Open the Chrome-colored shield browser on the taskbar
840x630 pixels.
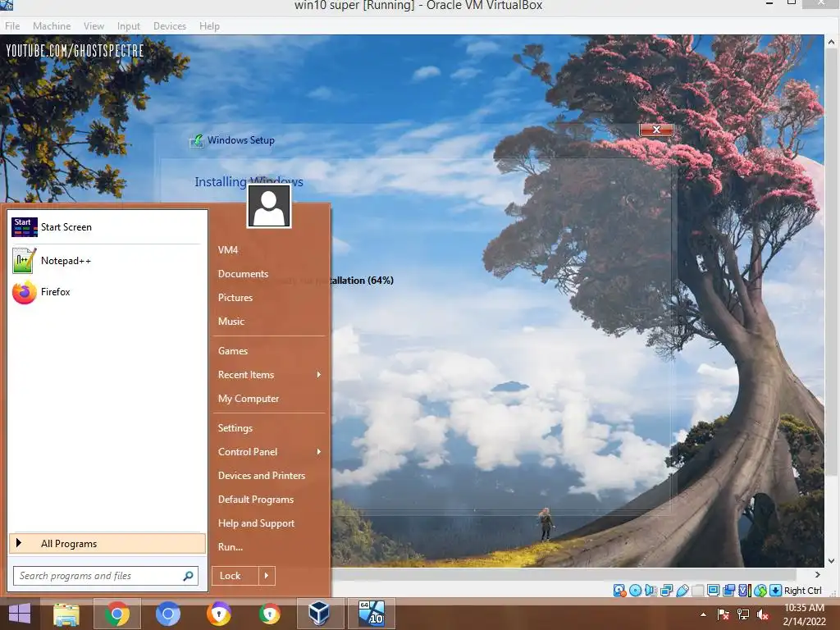click(x=269, y=614)
